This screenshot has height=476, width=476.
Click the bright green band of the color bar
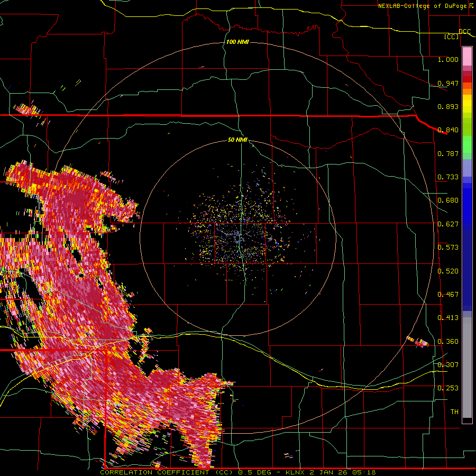(x=467, y=143)
